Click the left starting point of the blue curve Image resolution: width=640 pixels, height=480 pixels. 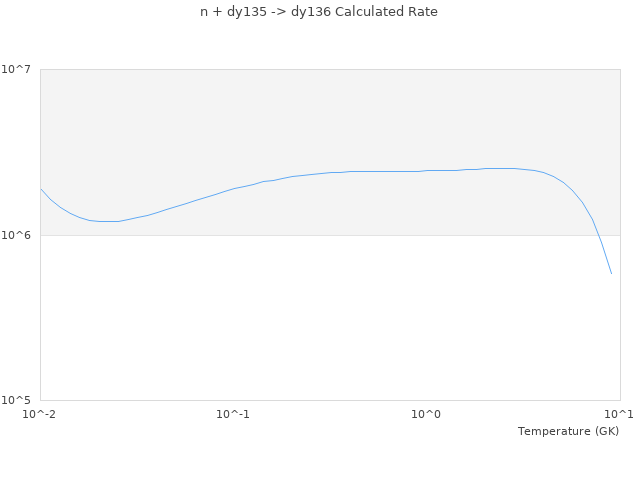41,189
